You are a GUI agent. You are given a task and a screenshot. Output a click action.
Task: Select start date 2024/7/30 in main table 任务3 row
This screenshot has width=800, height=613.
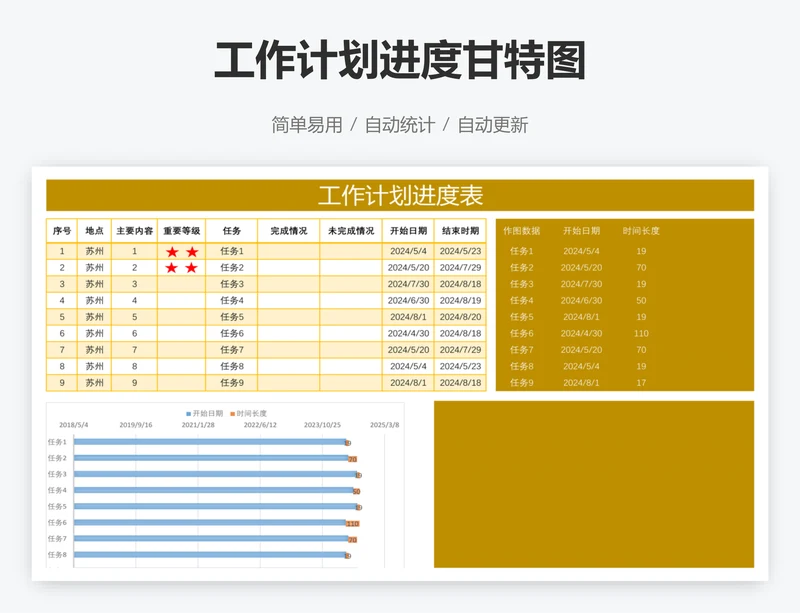[x=408, y=284]
